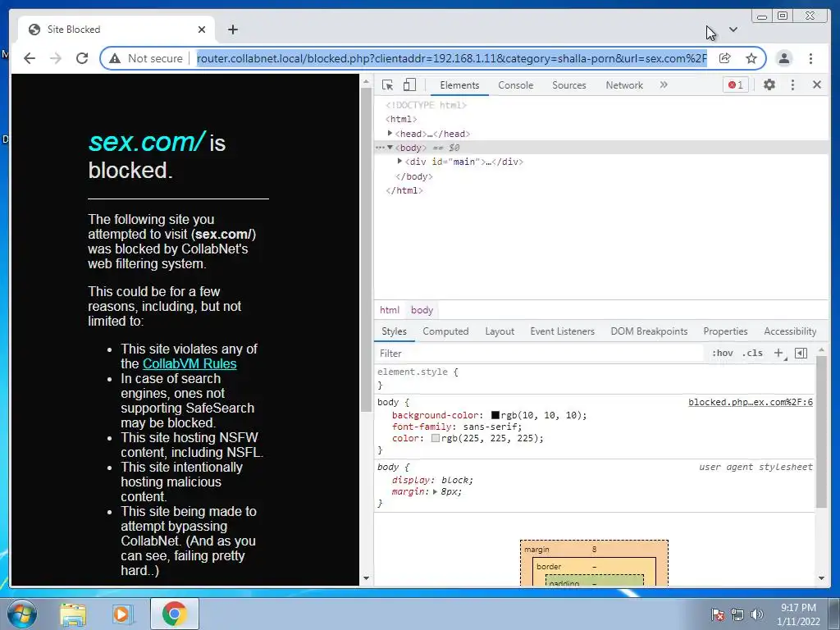This screenshot has height=630, width=840.
Task: Click the display: block declaration
Action: click(x=432, y=480)
